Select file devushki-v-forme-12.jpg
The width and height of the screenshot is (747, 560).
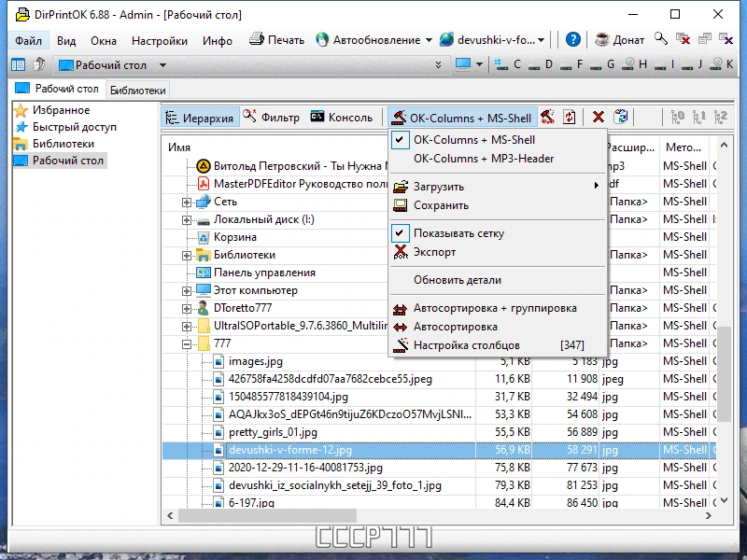point(290,450)
